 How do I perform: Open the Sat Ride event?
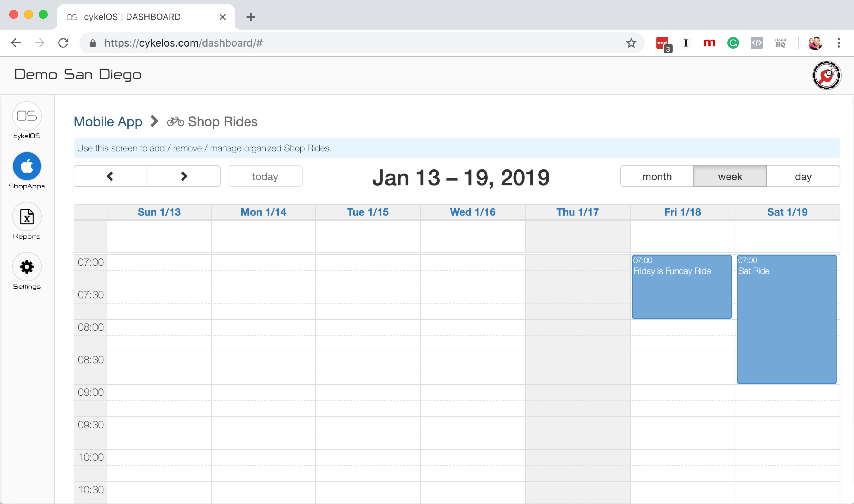pyautogui.click(x=786, y=319)
